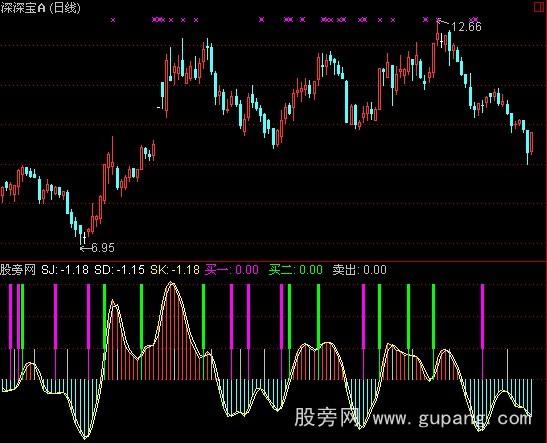Screen dimensions: 547x443
Task: Click the last candlestick at the right edge of the chart
Action: pyautogui.click(x=531, y=142)
